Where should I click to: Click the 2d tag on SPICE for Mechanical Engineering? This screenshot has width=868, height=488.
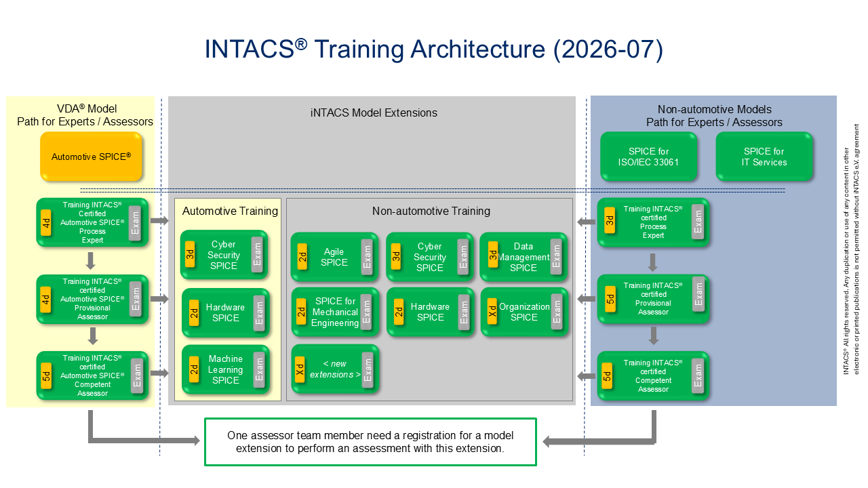(x=301, y=312)
